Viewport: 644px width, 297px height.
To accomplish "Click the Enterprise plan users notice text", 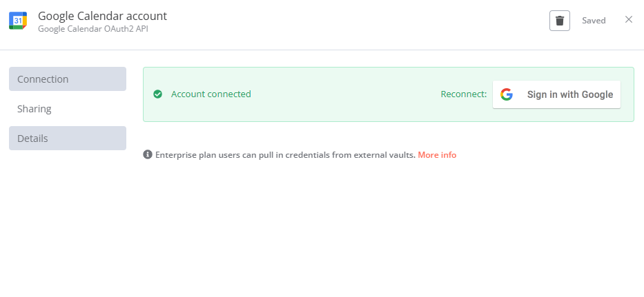I will [286, 155].
